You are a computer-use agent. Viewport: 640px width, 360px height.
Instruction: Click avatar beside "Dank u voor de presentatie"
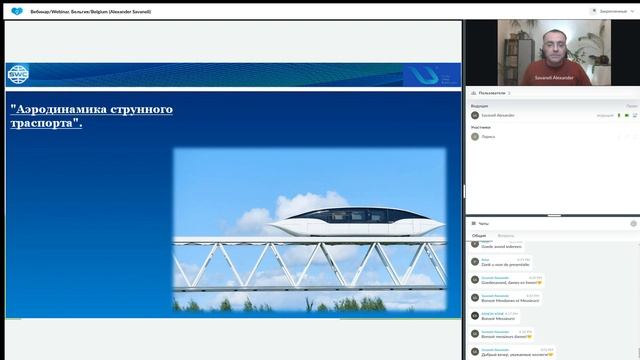[x=475, y=262]
